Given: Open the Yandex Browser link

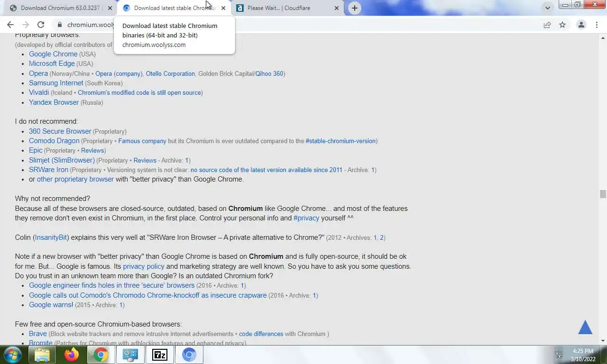Looking at the screenshot, I should (54, 102).
